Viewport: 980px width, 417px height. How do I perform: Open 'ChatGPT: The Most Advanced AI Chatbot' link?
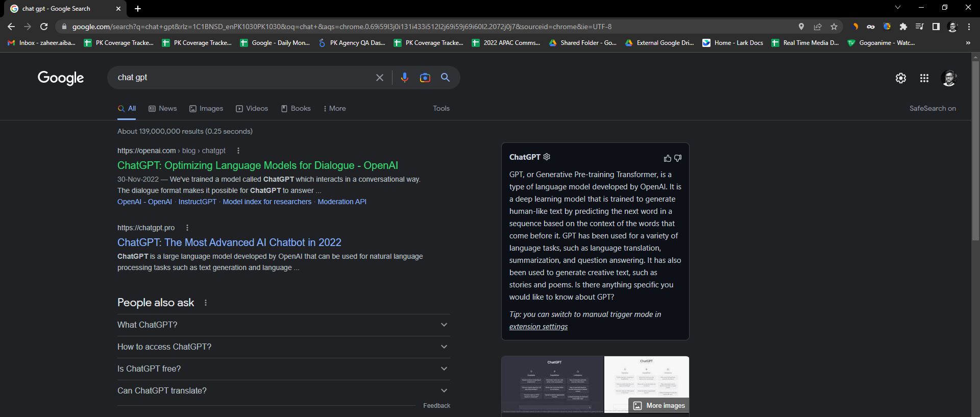click(229, 242)
